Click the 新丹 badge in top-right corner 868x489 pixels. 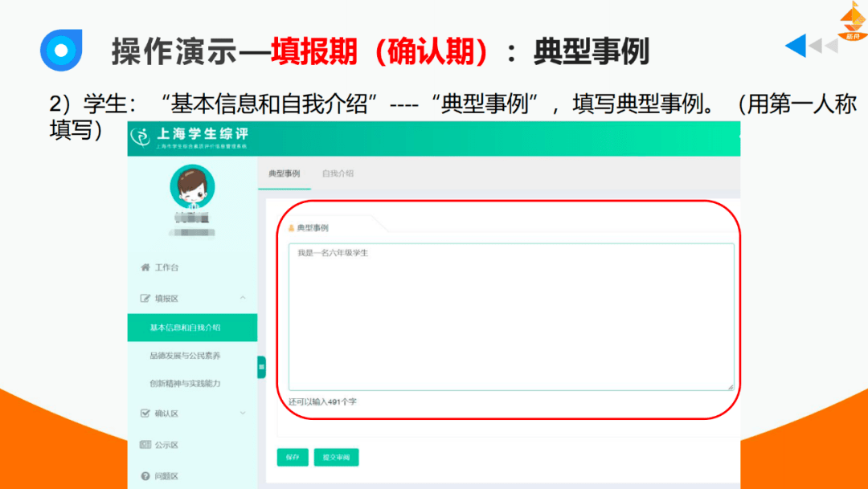point(850,18)
